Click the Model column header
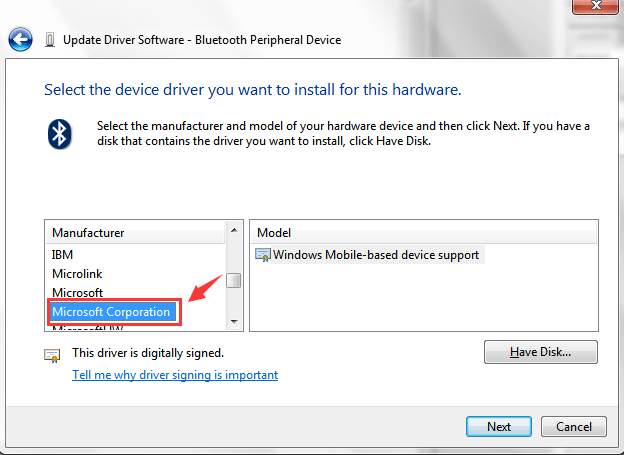Screen dimensions: 624x455 (x=424, y=232)
